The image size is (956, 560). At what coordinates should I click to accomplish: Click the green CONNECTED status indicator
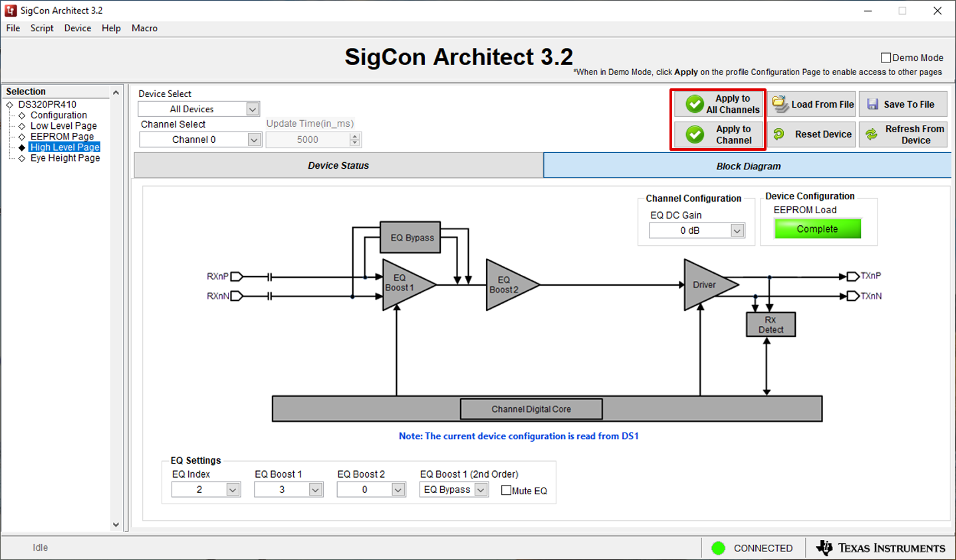pos(718,548)
